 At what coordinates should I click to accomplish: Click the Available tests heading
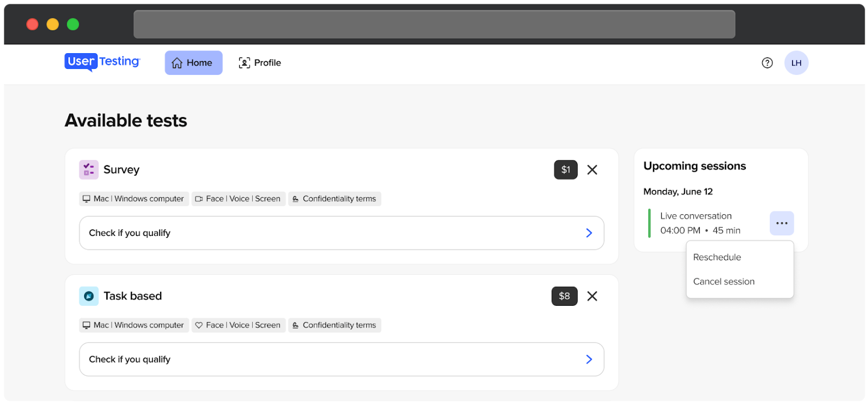click(126, 120)
